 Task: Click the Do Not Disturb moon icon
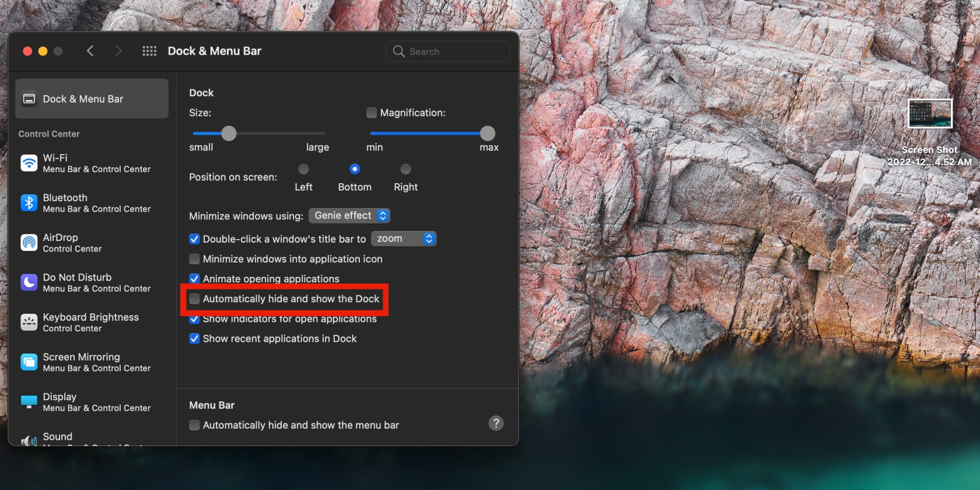click(x=29, y=282)
